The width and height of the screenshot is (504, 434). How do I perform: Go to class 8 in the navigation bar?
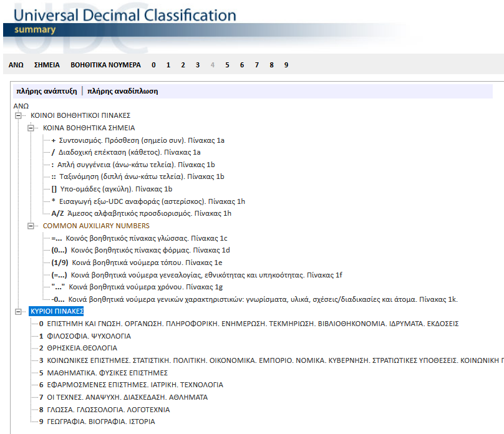click(x=271, y=65)
